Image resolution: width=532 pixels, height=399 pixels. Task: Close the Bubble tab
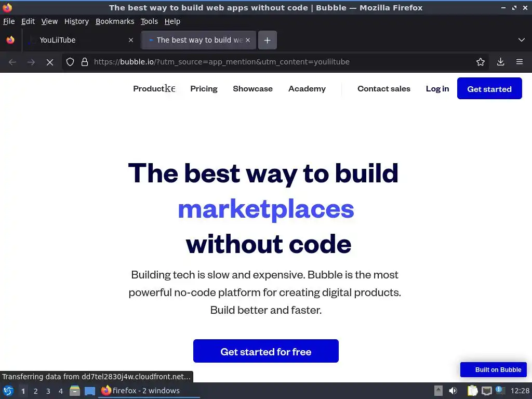click(248, 40)
